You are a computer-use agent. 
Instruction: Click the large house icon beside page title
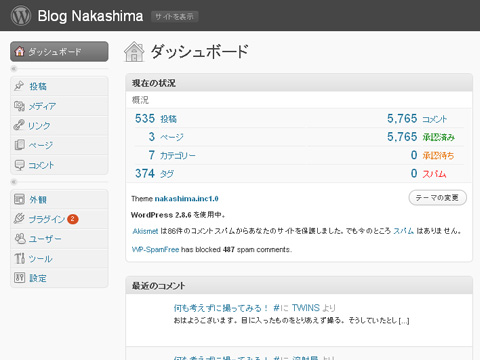click(x=134, y=52)
